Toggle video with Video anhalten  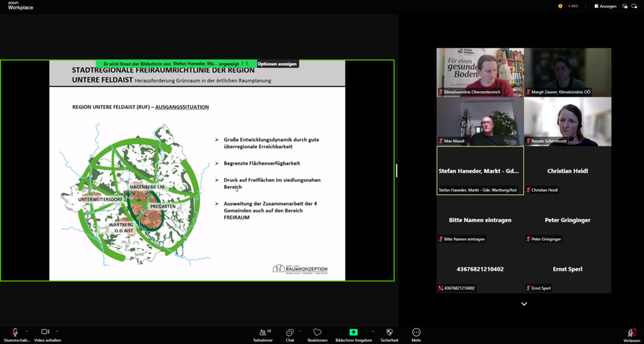pyautogui.click(x=45, y=332)
